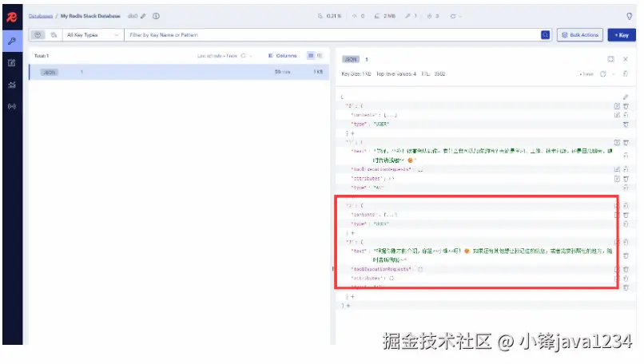Click the Databases breadcrumb link
This screenshot has width=644, height=364.
(x=41, y=16)
